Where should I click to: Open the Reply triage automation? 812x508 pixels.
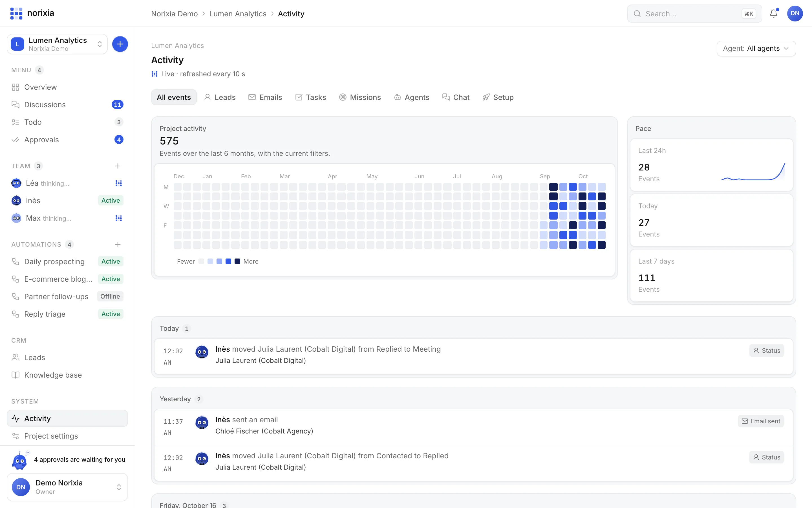67,314
